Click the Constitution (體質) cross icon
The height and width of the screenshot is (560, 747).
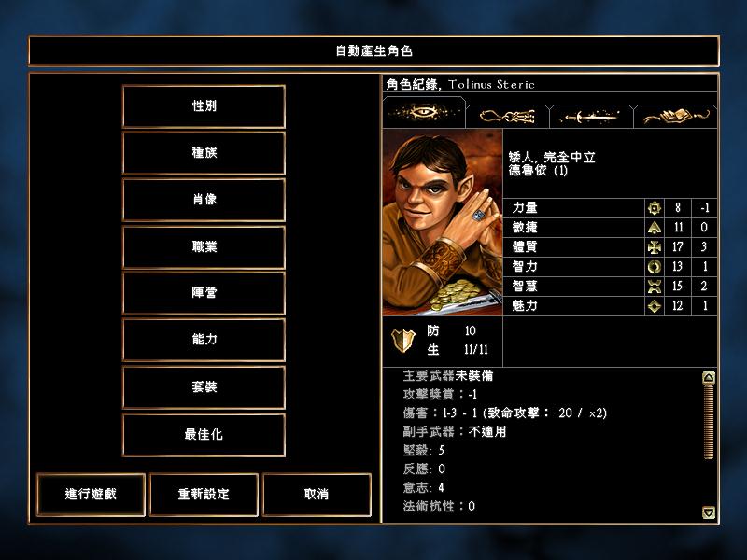pos(655,247)
